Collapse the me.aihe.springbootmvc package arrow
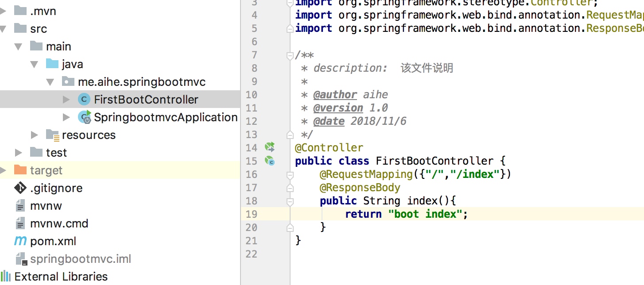 50,82
